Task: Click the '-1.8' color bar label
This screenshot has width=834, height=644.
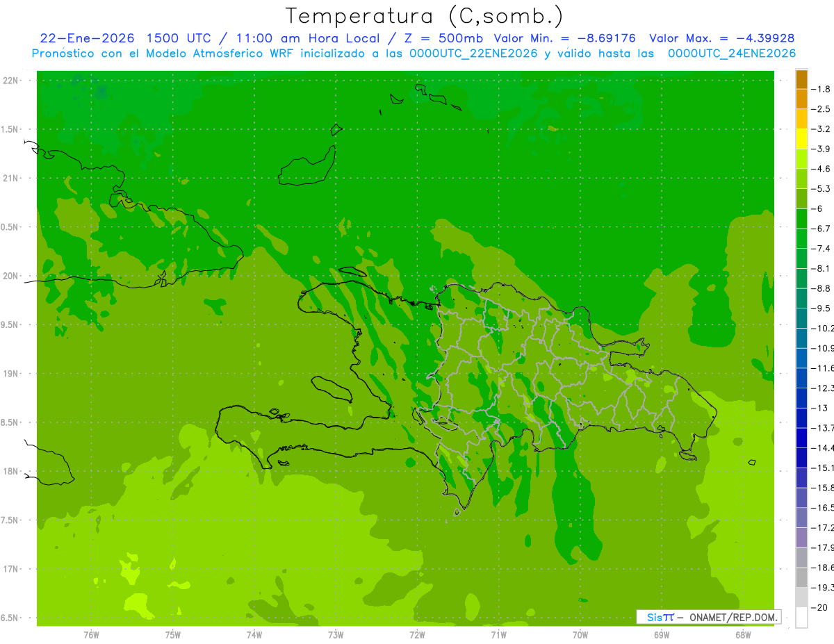Action: click(820, 90)
